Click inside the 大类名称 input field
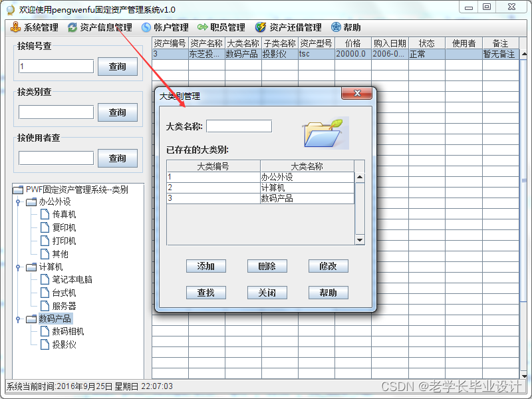The width and height of the screenshot is (532, 399). [239, 126]
